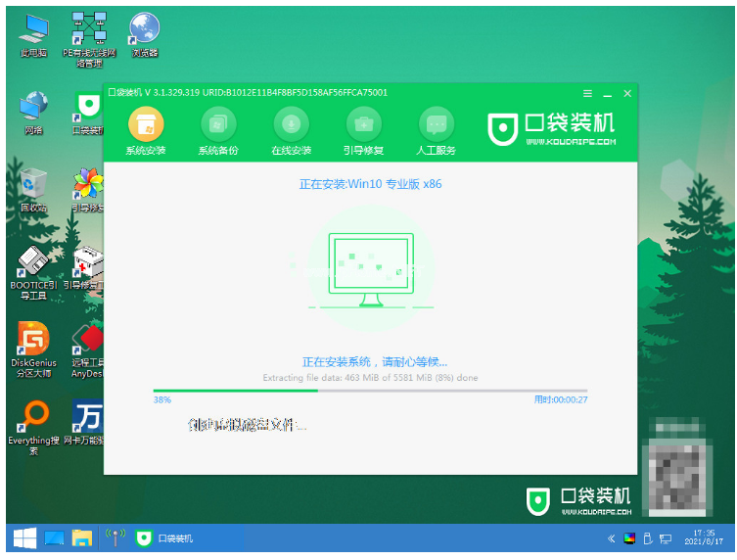Select the 系统安装 tab icon
The width and height of the screenshot is (737, 560).
(146, 124)
